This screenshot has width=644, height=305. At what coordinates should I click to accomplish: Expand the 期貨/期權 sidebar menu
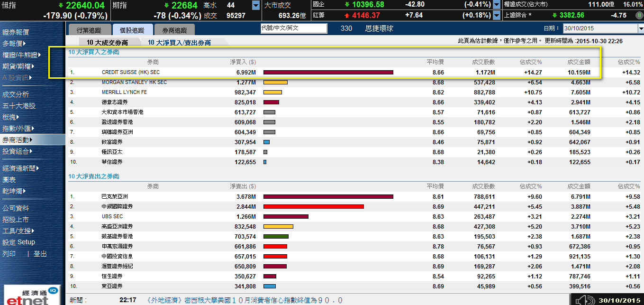point(18,66)
